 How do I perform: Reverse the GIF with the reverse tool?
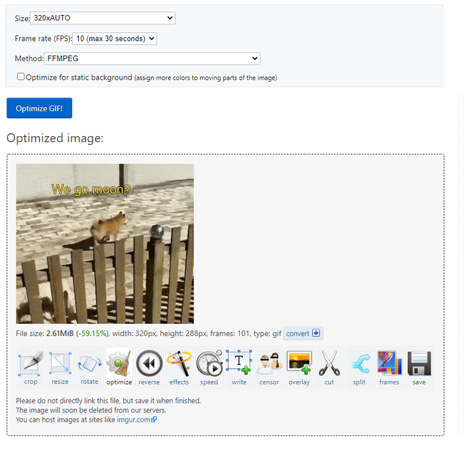tap(149, 367)
